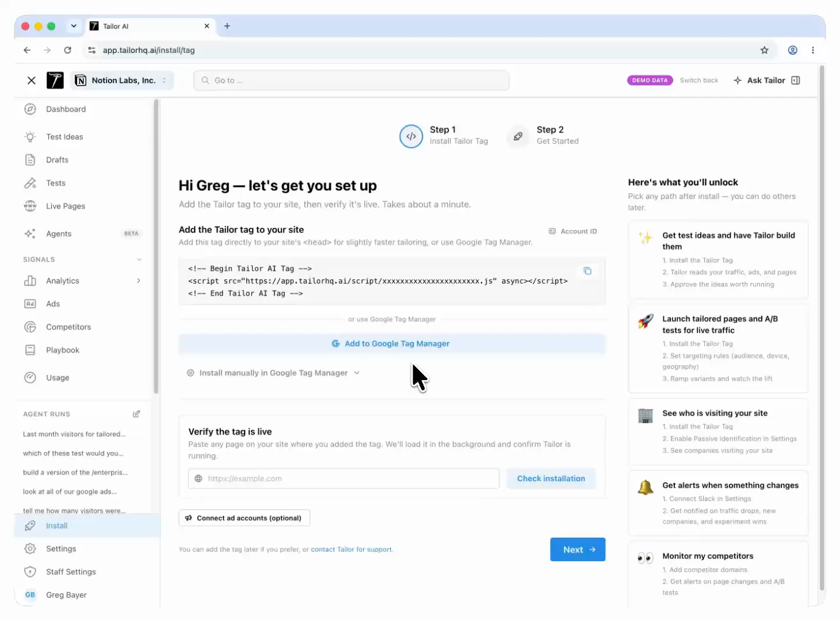Click the Agents sparkle icon
The width and height of the screenshot is (840, 621).
tap(30, 233)
